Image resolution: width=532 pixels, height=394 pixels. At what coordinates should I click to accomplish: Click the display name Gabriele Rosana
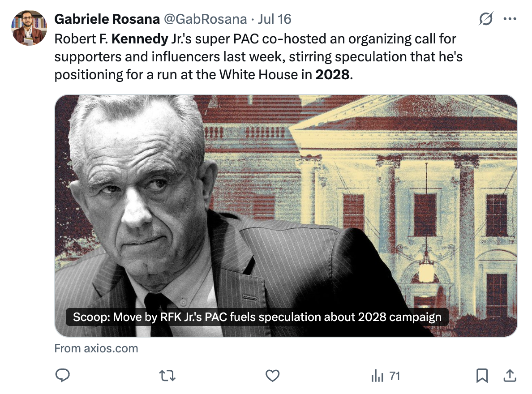tap(107, 19)
